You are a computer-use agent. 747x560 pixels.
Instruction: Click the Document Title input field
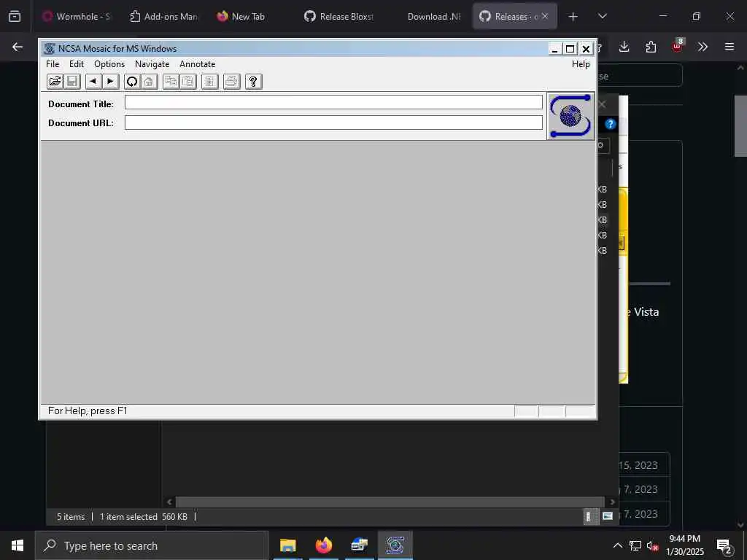point(333,102)
